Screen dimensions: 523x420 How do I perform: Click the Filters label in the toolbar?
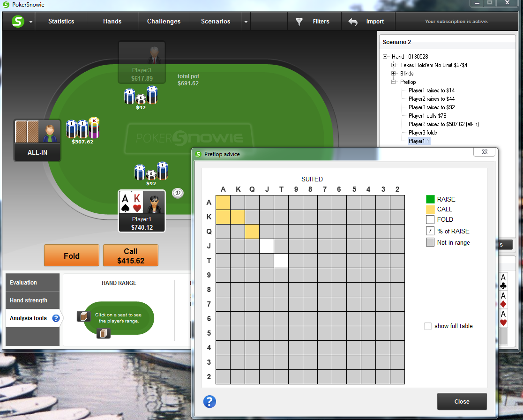click(321, 22)
